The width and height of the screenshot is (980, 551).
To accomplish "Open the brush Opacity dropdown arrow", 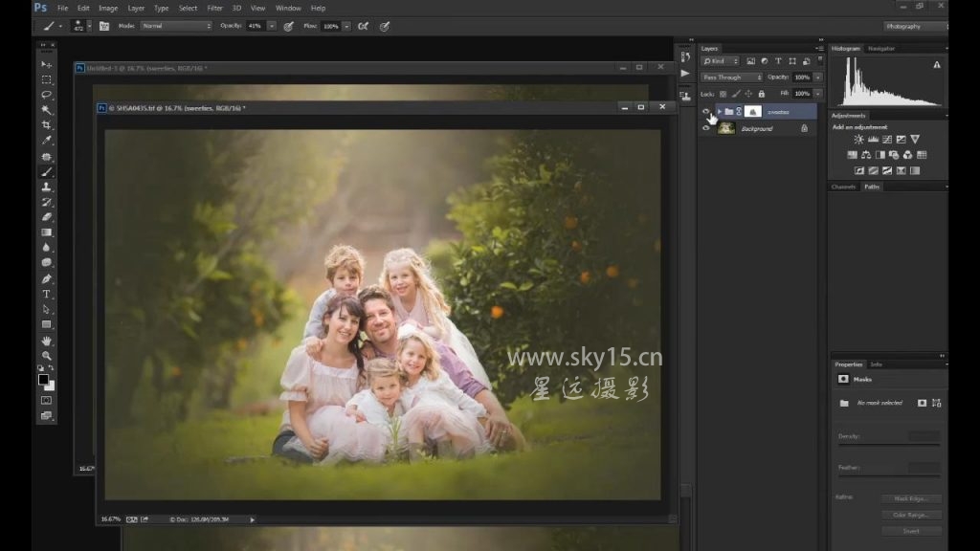I will click(272, 26).
